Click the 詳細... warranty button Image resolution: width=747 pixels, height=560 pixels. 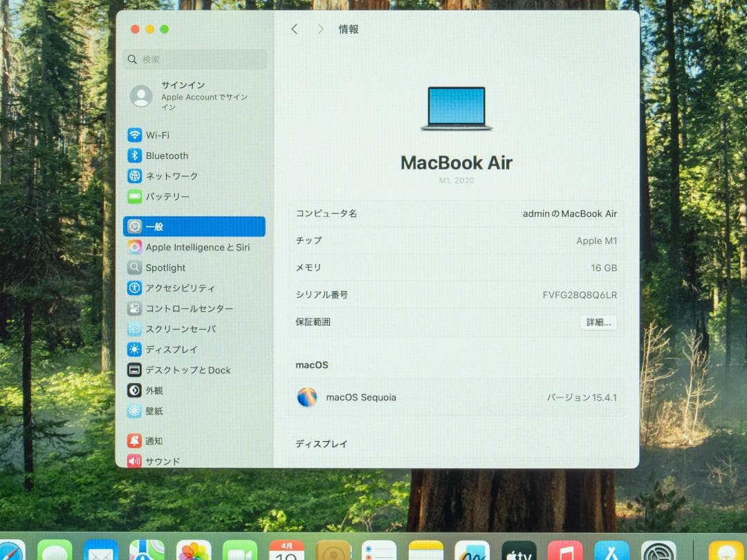point(598,322)
